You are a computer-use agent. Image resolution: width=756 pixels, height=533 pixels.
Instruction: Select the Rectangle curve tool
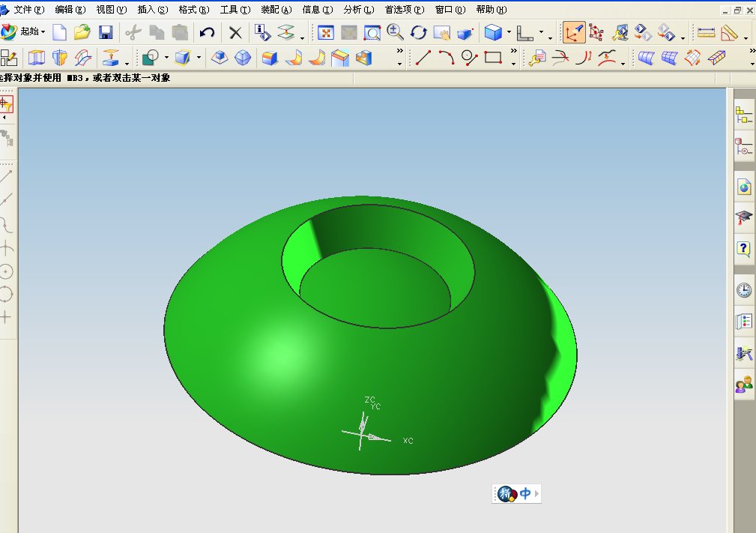click(x=493, y=58)
